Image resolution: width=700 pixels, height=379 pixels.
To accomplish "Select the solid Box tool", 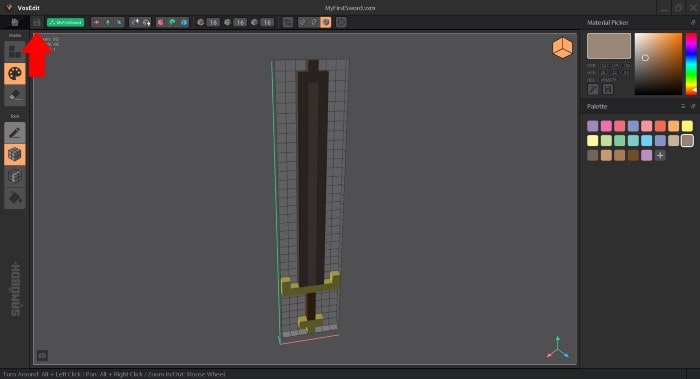I will click(15, 154).
